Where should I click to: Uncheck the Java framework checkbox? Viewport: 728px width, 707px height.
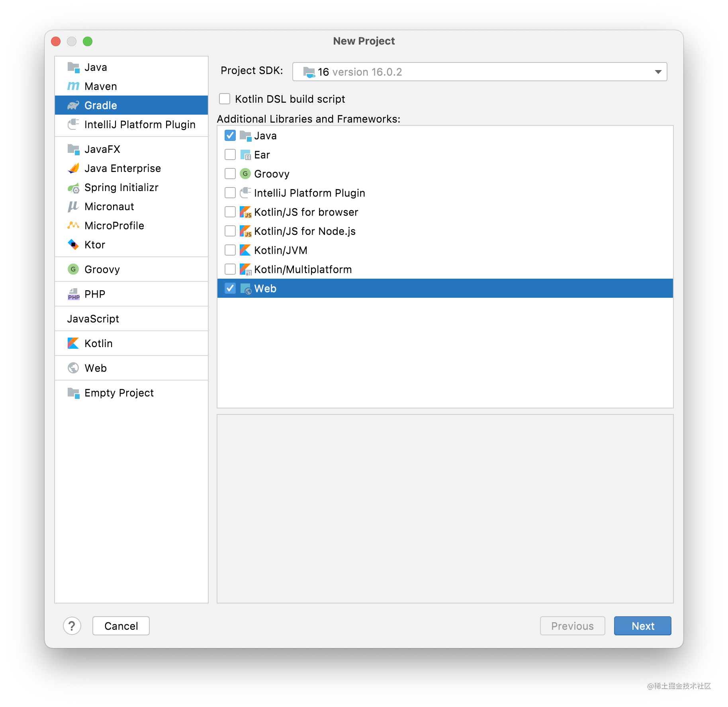pyautogui.click(x=230, y=135)
